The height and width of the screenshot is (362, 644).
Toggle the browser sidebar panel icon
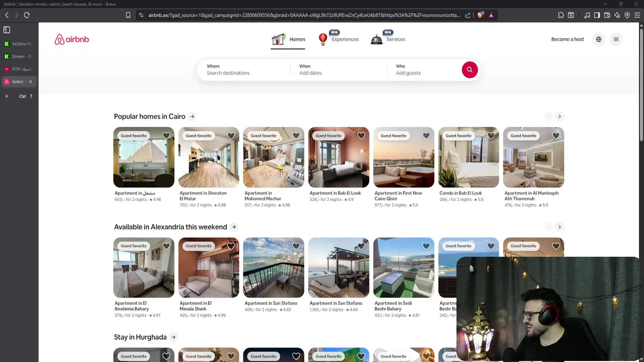pos(597,15)
